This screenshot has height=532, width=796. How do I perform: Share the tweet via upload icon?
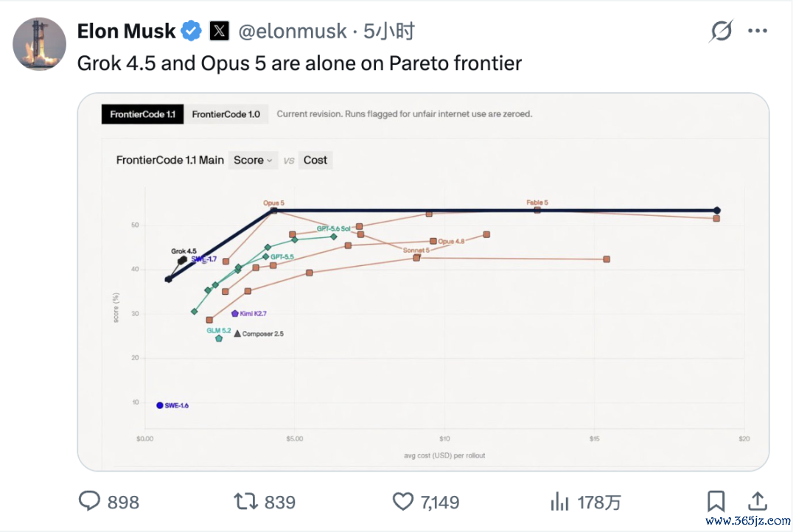(758, 501)
